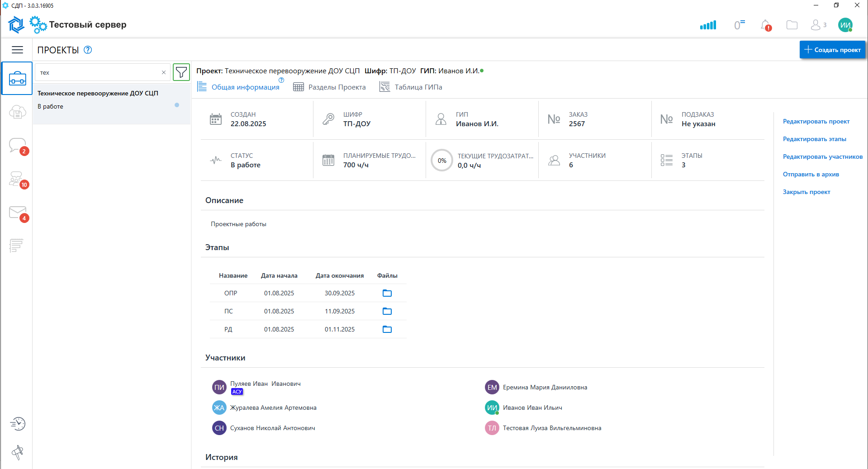Click the counter icon showing zero
The height and width of the screenshot is (469, 868).
739,25
